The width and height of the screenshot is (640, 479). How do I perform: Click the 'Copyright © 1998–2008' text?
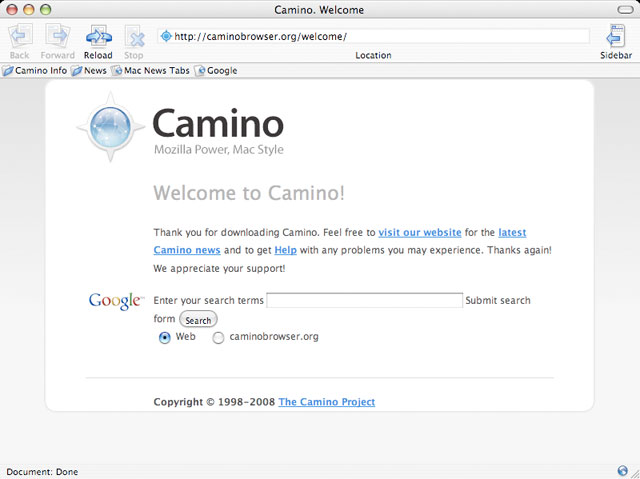[x=214, y=402]
